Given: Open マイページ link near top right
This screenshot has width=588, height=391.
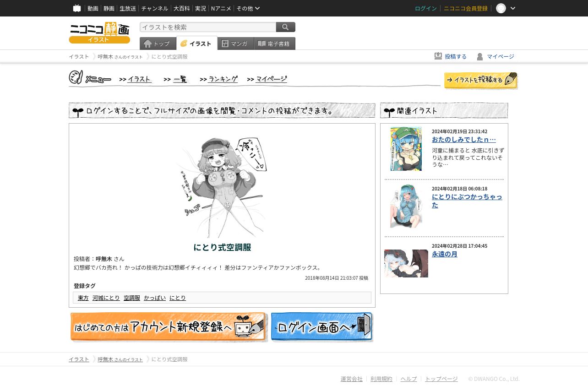Looking at the screenshot, I should coord(501,57).
